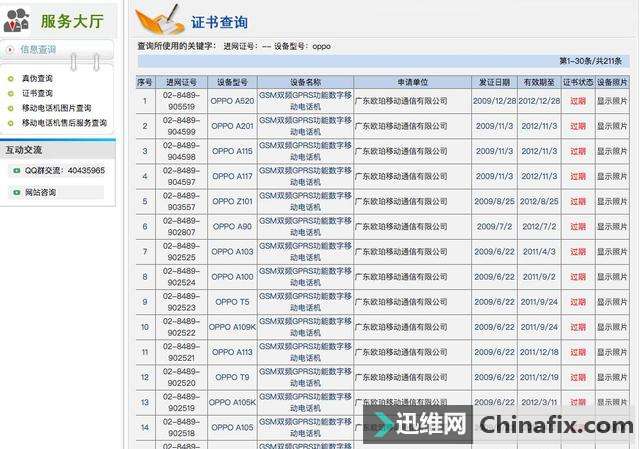
Task: Open 真伪查询 in the sidebar
Action: 37,78
